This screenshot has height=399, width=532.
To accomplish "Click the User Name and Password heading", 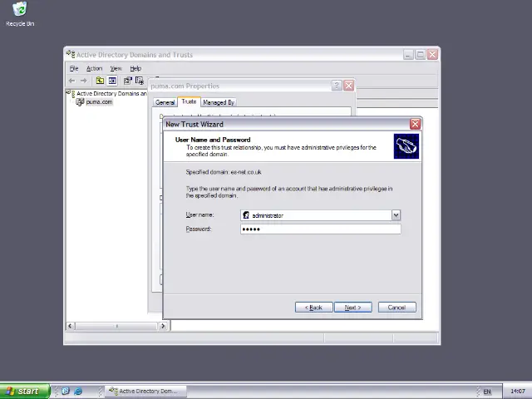I will 213,140.
